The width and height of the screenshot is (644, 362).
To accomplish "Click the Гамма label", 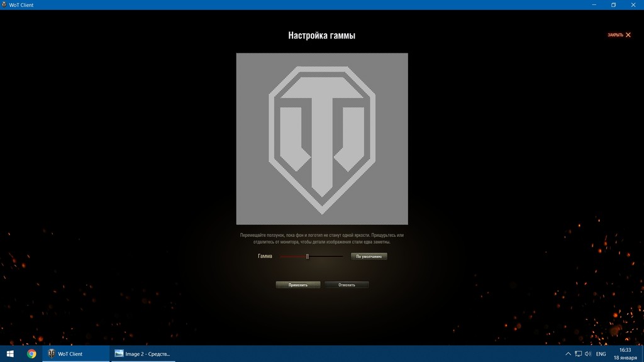I will pyautogui.click(x=265, y=256).
